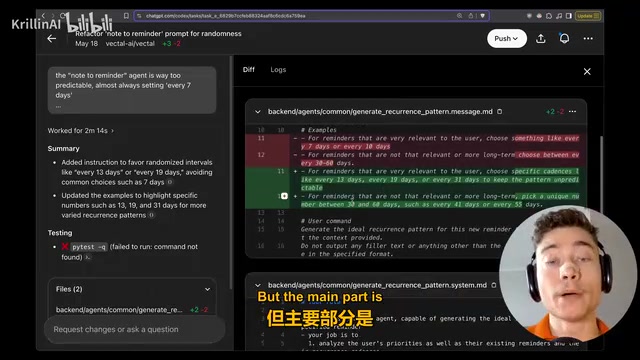
Task: Copy path of generate_recurrence_pattern.message.md
Action: (500, 111)
